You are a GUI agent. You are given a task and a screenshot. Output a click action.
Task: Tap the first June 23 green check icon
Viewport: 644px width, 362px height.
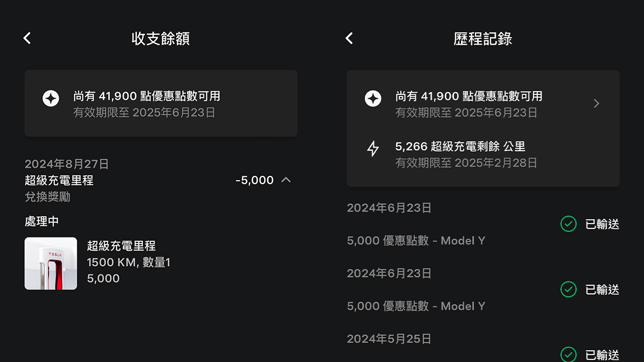(x=568, y=224)
